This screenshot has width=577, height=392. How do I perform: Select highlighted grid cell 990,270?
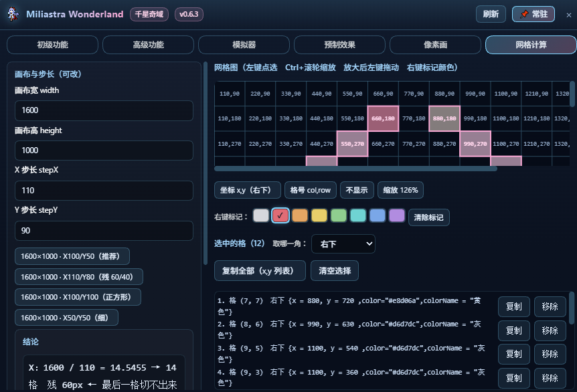click(x=475, y=144)
